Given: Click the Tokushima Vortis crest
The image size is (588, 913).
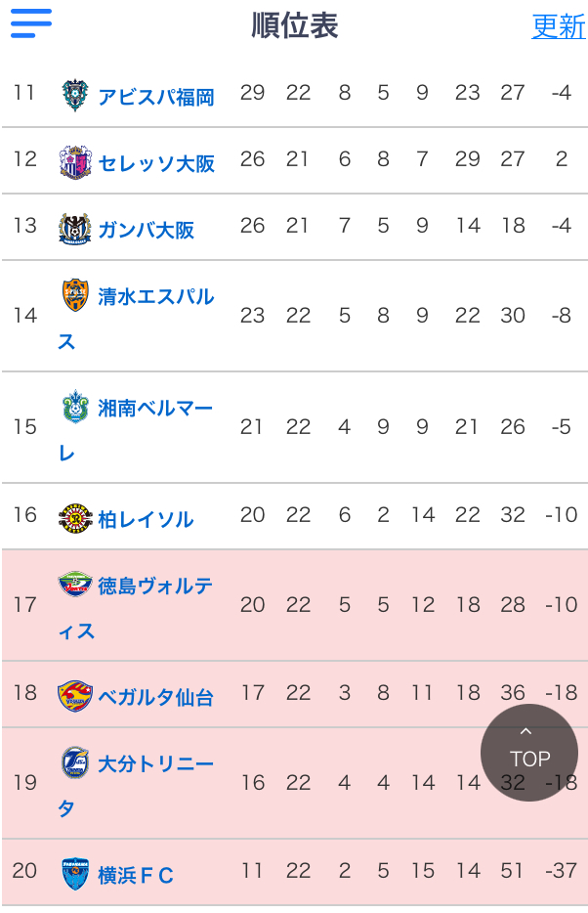Looking at the screenshot, I should 75,584.
